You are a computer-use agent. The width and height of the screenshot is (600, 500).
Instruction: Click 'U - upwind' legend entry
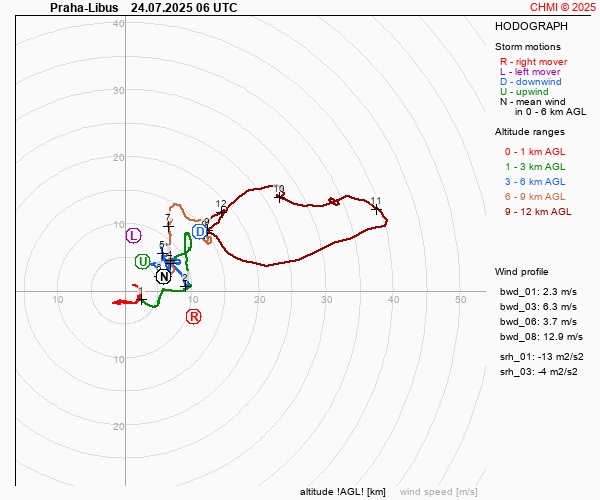(524, 92)
